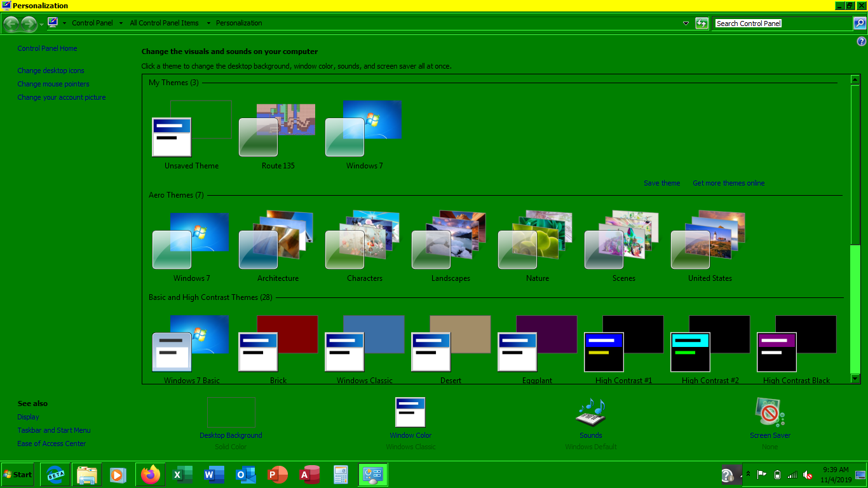Open Ease of Access Center link

(51, 444)
